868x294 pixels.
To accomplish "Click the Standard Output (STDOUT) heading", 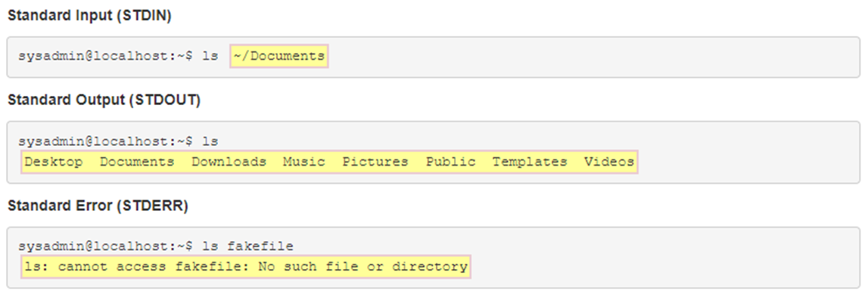I will pyautogui.click(x=104, y=100).
